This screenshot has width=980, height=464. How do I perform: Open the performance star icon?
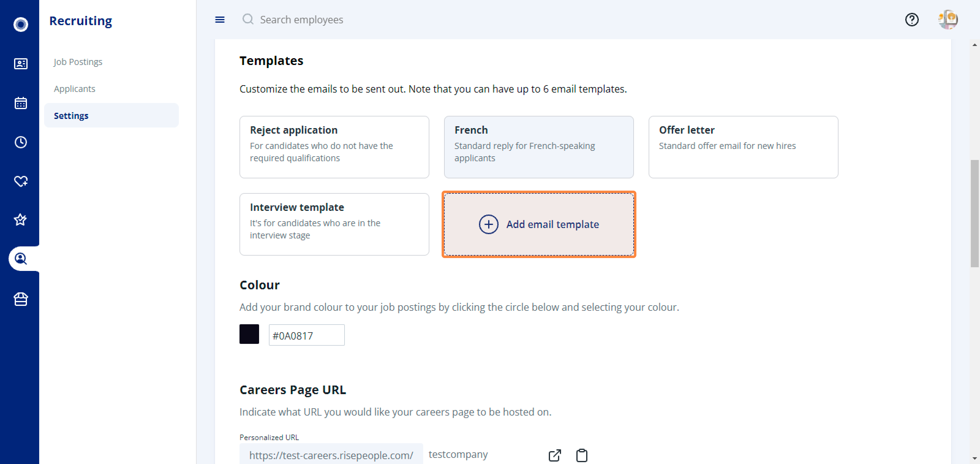(21, 220)
